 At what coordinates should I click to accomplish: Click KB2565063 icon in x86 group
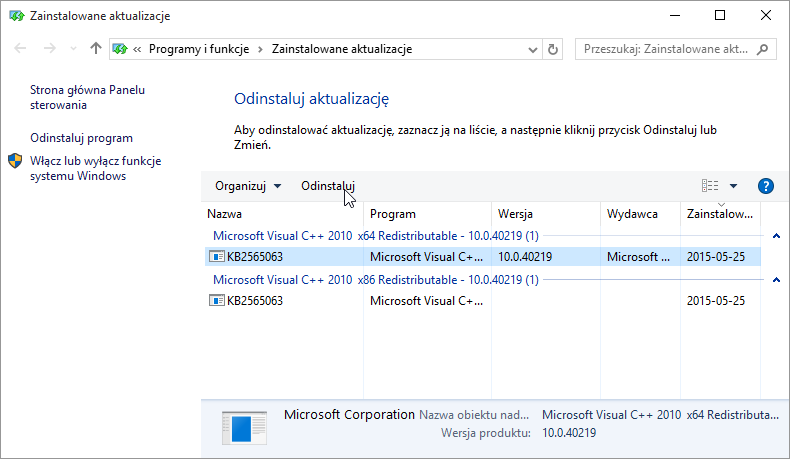(x=217, y=300)
